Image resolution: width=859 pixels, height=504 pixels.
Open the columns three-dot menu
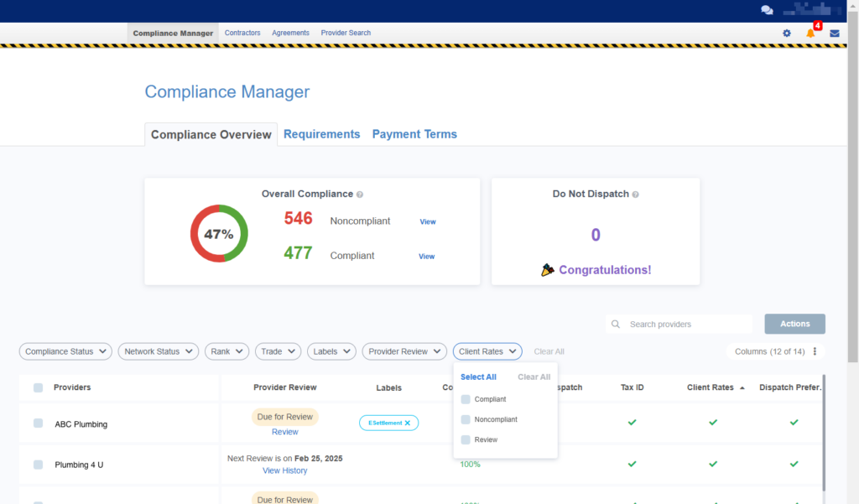pos(815,351)
